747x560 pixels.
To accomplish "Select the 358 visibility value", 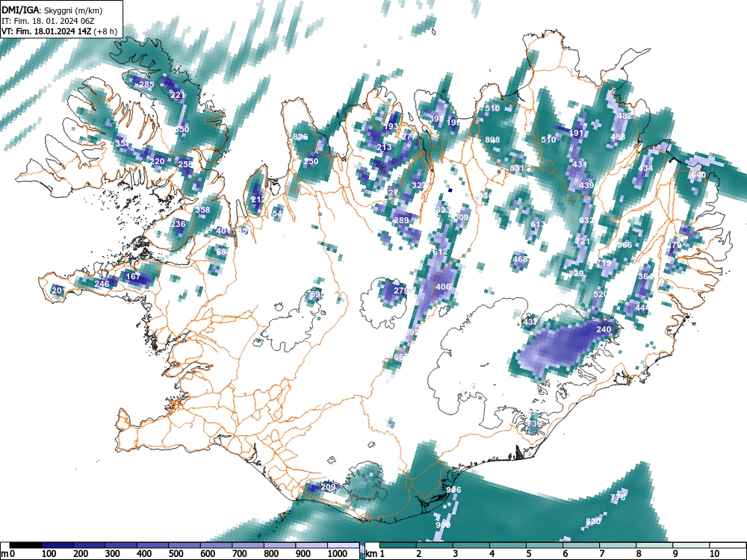I will pos(202,210).
